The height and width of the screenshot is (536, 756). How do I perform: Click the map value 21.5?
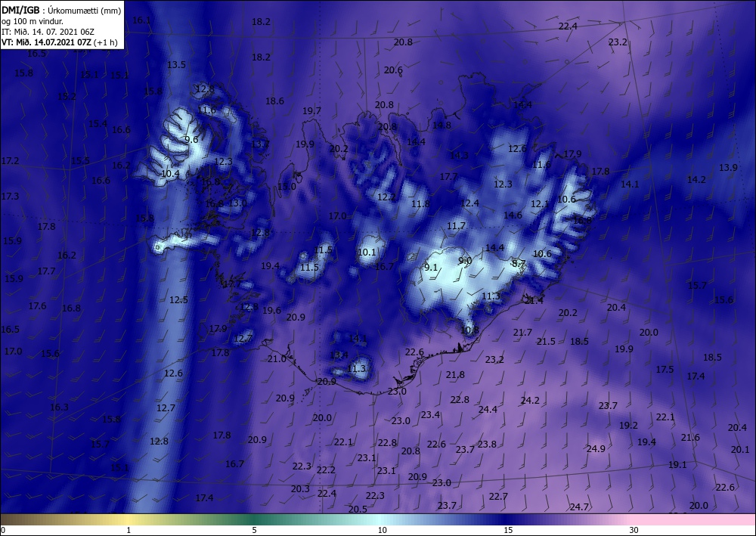pos(547,341)
